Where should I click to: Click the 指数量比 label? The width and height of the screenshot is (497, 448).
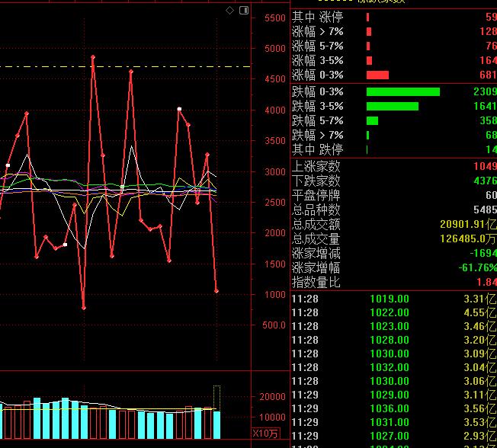[316, 282]
